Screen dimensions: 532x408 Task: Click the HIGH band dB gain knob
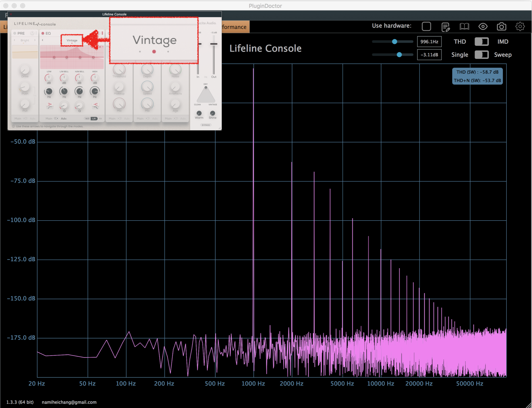point(94,78)
